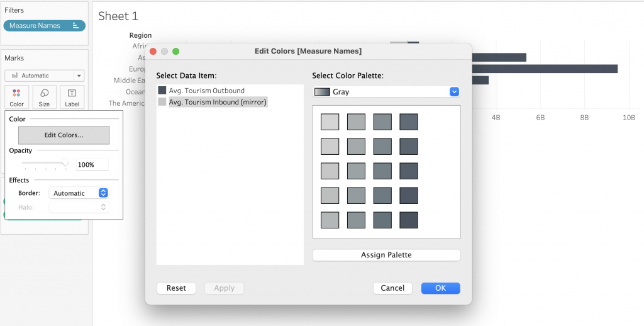The height and width of the screenshot is (326, 644).
Task: Click the Color marks card icon
Action: [x=17, y=93]
